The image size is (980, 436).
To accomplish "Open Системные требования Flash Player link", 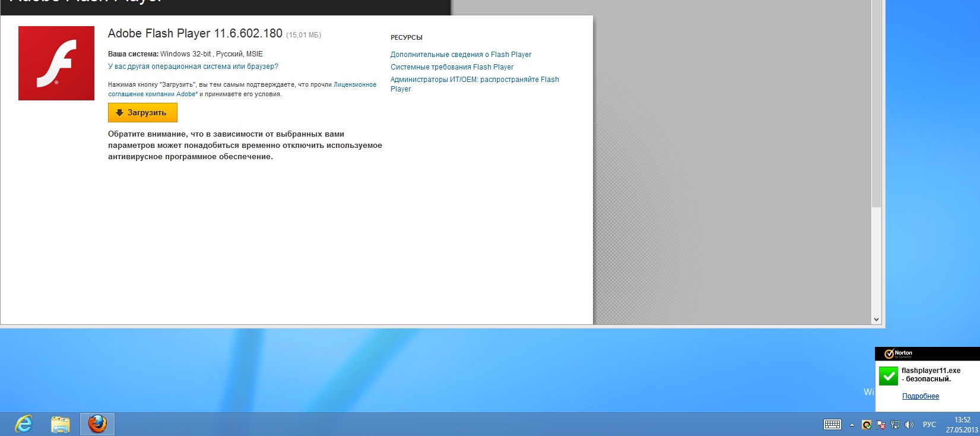I will pos(452,67).
